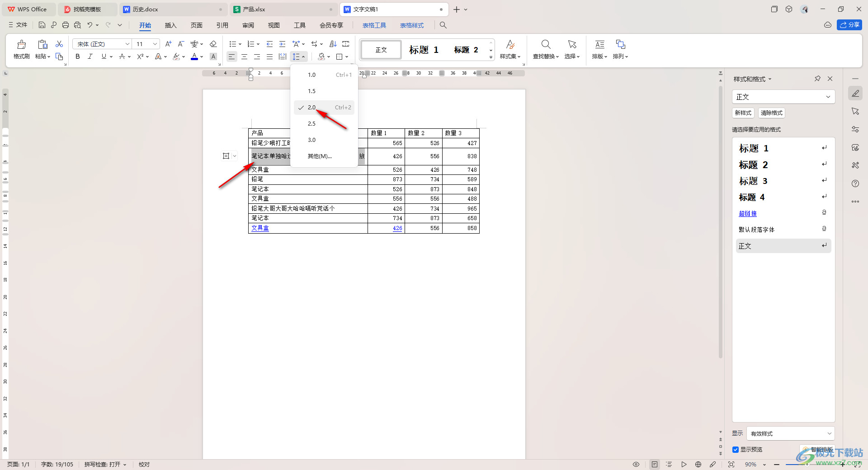
Task: Expand the 样式集 dropdown
Action: coord(510,56)
